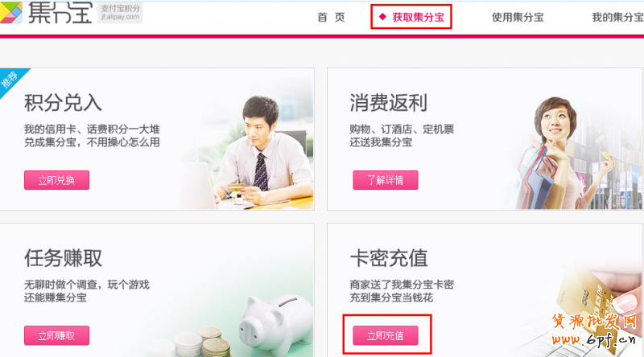Click the colorful 集分宝 logo icon
The image size is (644, 357).
(11, 12)
